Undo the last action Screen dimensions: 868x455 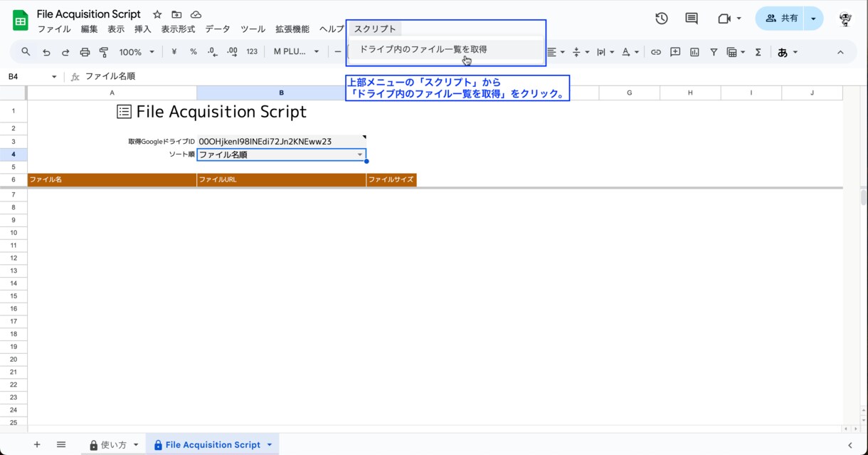pos(46,52)
